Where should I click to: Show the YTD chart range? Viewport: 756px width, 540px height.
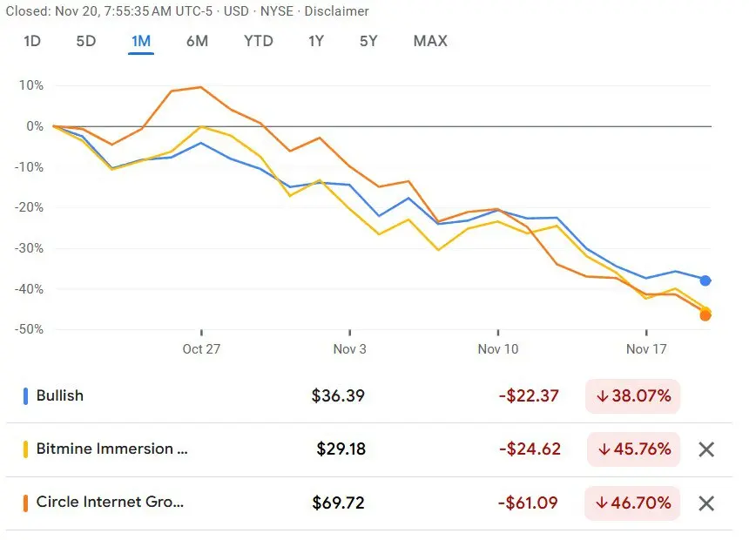pyautogui.click(x=259, y=41)
